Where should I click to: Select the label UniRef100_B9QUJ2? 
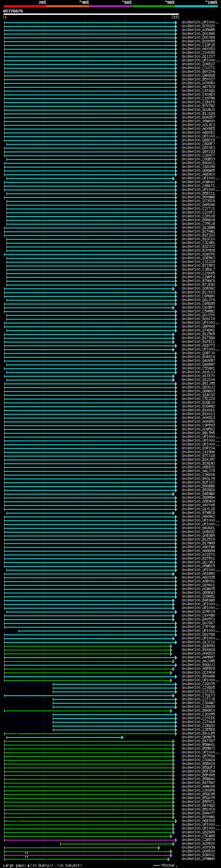coord(198,665)
